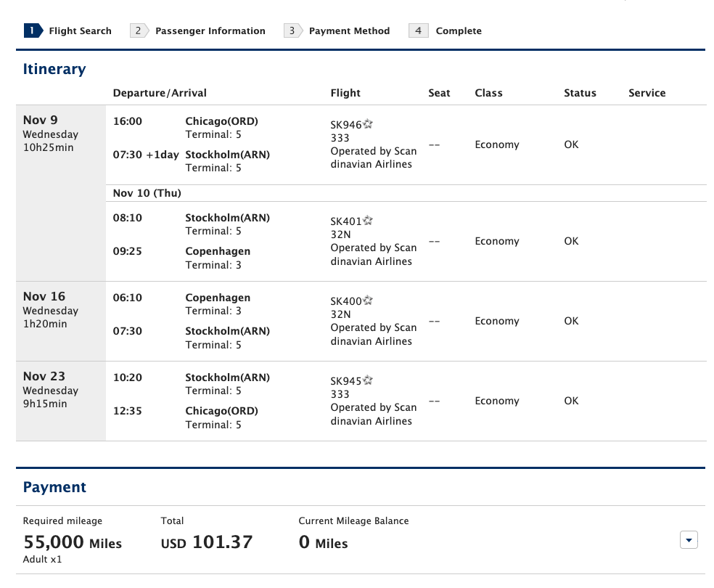
Task: Select the Economy class label for SK400
Action: pos(497,321)
